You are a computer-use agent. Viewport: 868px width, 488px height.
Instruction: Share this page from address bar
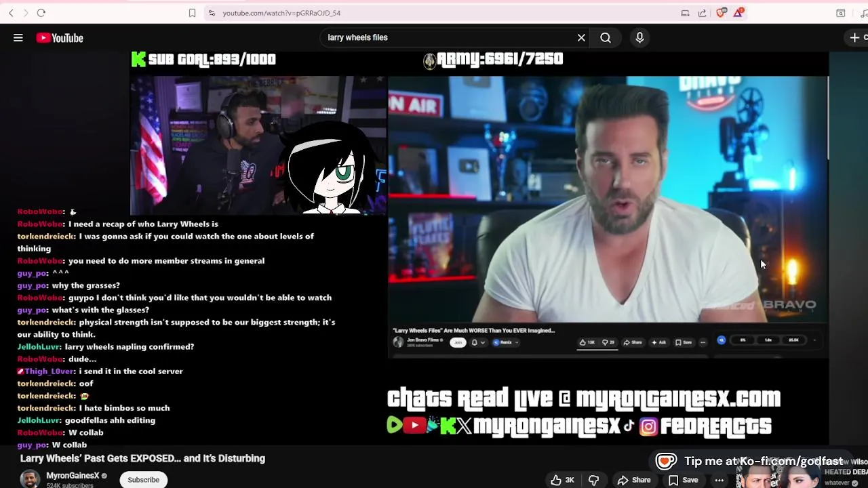(702, 13)
